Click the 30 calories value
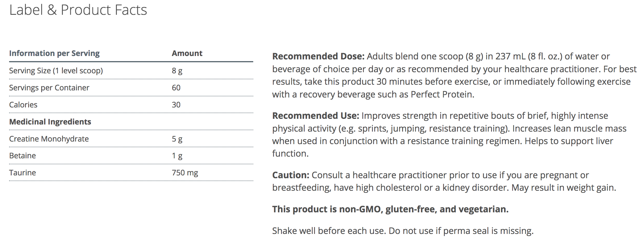 coord(176,105)
